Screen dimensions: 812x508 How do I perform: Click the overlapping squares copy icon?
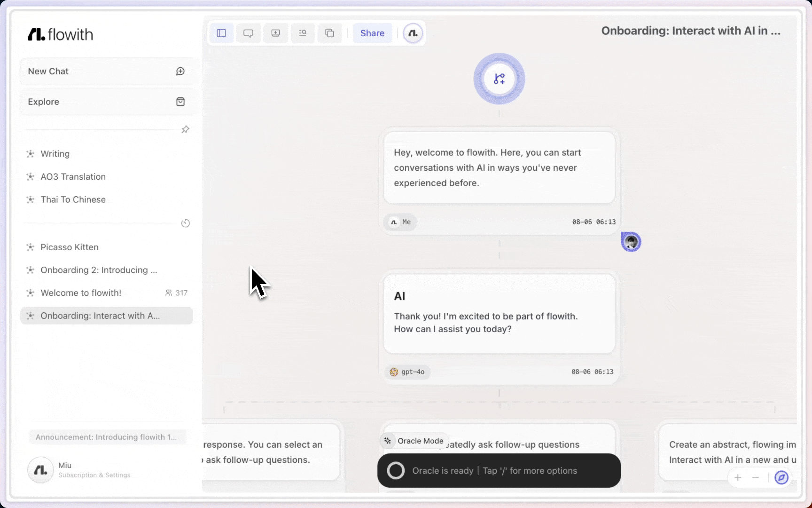pyautogui.click(x=330, y=33)
